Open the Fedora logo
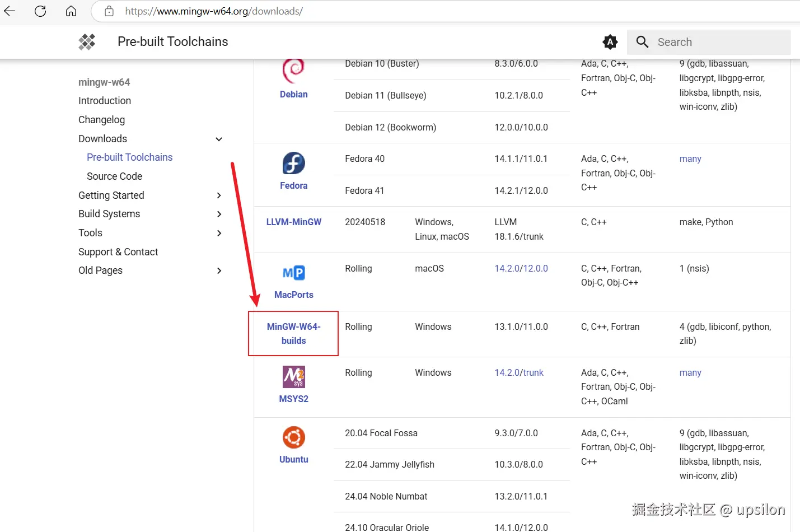The width and height of the screenshot is (800, 532). pos(294,163)
